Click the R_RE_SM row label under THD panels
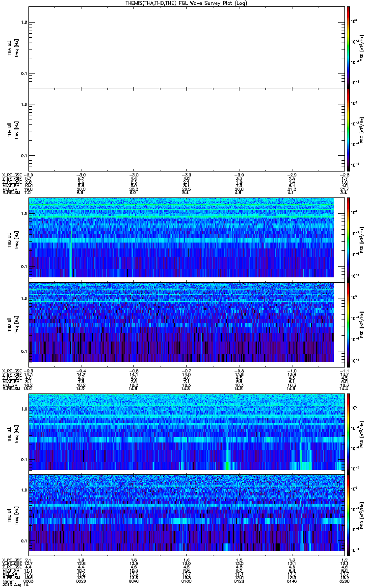The height and width of the screenshot is (588, 368). pos(10,389)
